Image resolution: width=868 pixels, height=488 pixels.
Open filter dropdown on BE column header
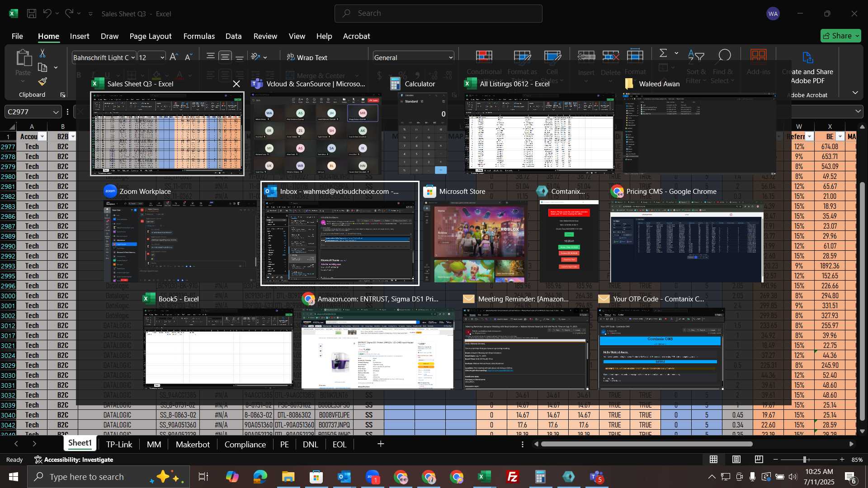click(840, 136)
